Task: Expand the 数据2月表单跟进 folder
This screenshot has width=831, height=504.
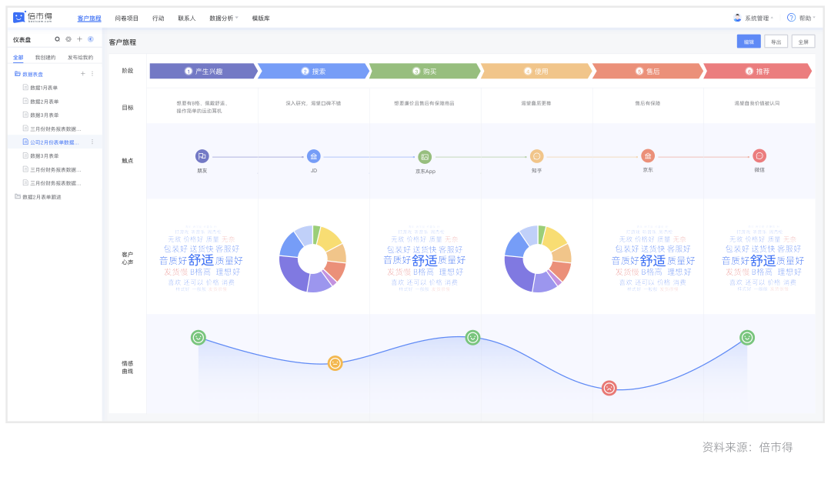Action: pyautogui.click(x=18, y=197)
